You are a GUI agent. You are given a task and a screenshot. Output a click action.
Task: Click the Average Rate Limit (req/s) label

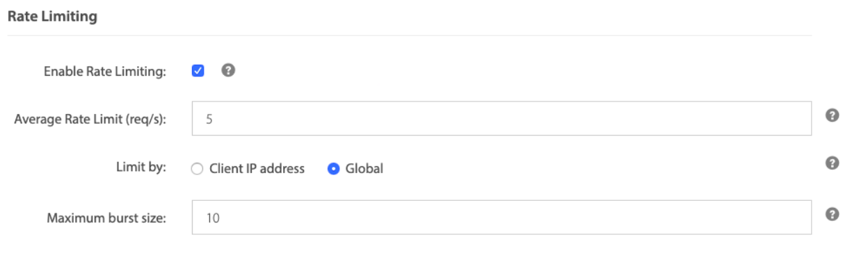(x=91, y=118)
